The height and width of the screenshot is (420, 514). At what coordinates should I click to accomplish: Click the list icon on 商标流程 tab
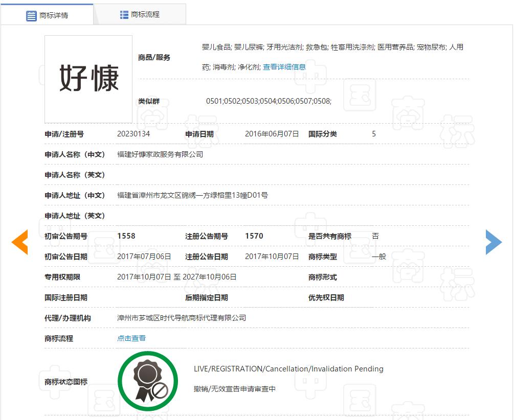point(124,14)
